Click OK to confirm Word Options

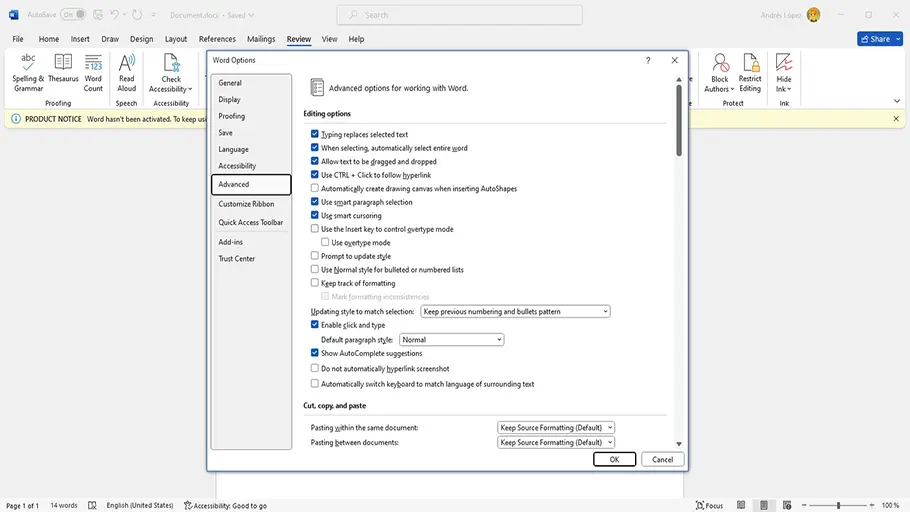pyautogui.click(x=614, y=459)
